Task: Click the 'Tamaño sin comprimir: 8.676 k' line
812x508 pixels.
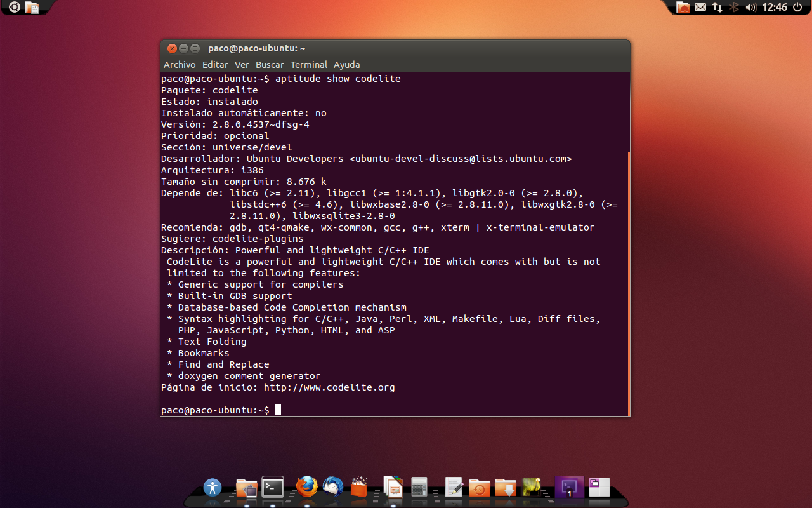Action: [244, 182]
